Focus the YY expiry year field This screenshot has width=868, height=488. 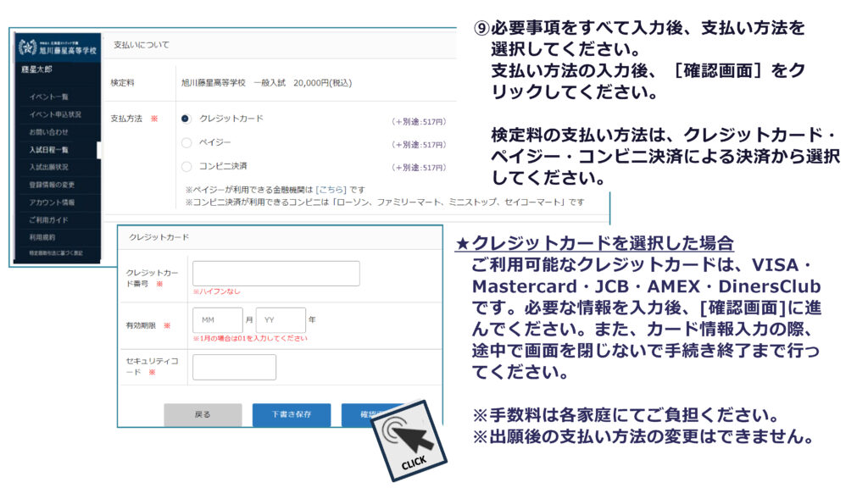pyautogui.click(x=280, y=320)
